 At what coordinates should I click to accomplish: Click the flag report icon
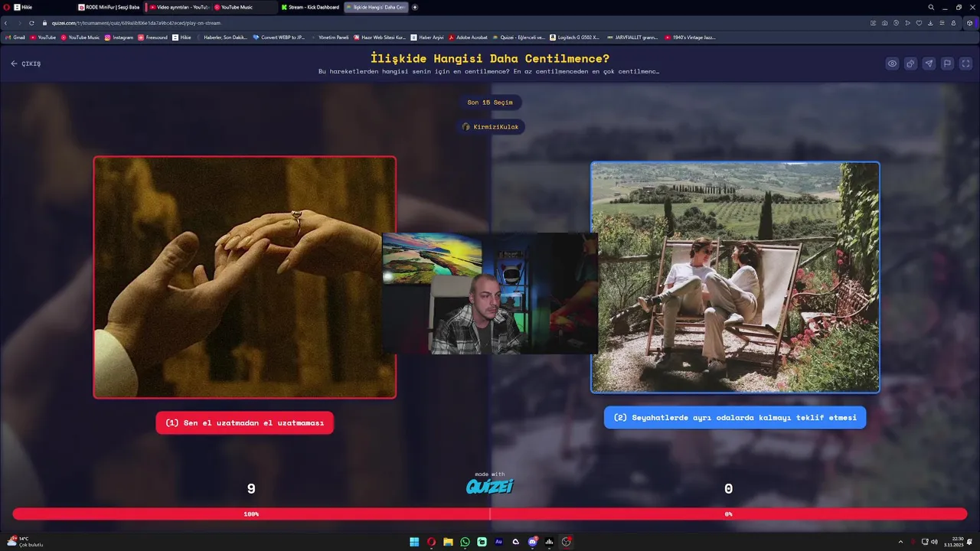947,64
